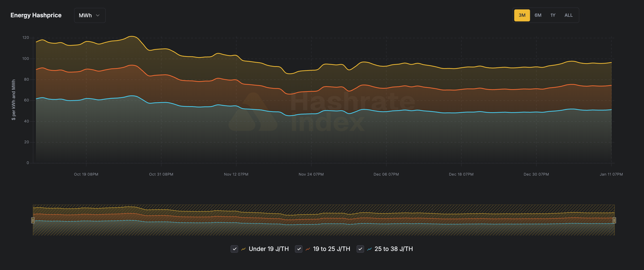The image size is (644, 270).
Task: Uncheck the Under 19 J/TH series checkbox
Action: tap(234, 249)
